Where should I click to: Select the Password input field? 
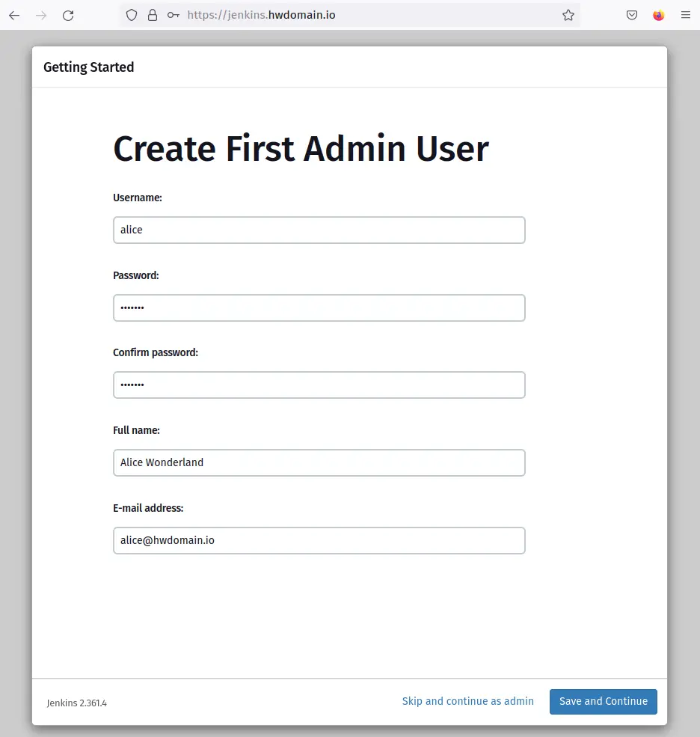coord(319,308)
